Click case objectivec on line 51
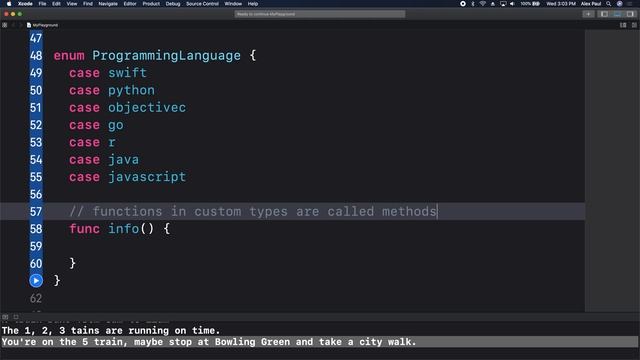Viewport: 640px width, 360px height. [x=127, y=108]
